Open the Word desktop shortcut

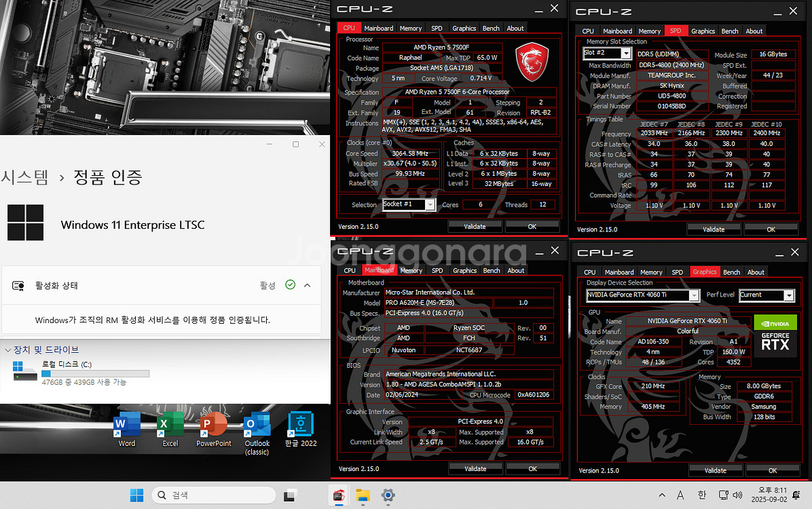click(127, 429)
